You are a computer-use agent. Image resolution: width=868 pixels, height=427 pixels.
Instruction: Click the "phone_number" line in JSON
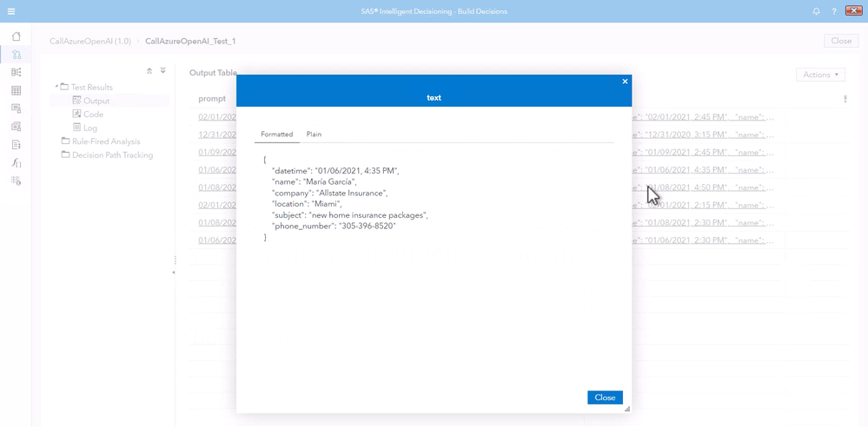tap(334, 227)
